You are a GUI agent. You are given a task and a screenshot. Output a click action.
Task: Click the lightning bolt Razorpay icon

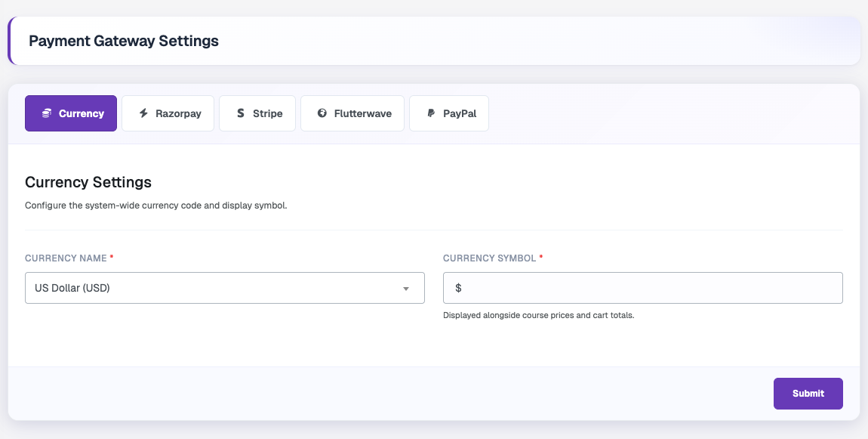tap(143, 113)
